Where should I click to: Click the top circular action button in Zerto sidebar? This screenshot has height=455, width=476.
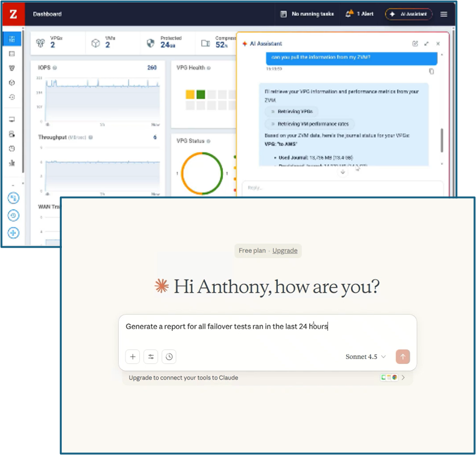coord(13,198)
